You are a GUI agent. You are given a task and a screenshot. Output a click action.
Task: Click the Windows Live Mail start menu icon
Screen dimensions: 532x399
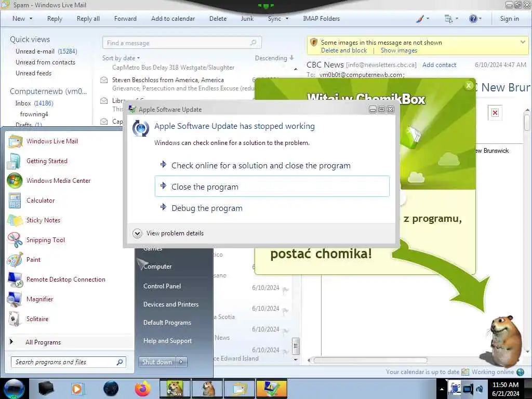[x=15, y=141]
